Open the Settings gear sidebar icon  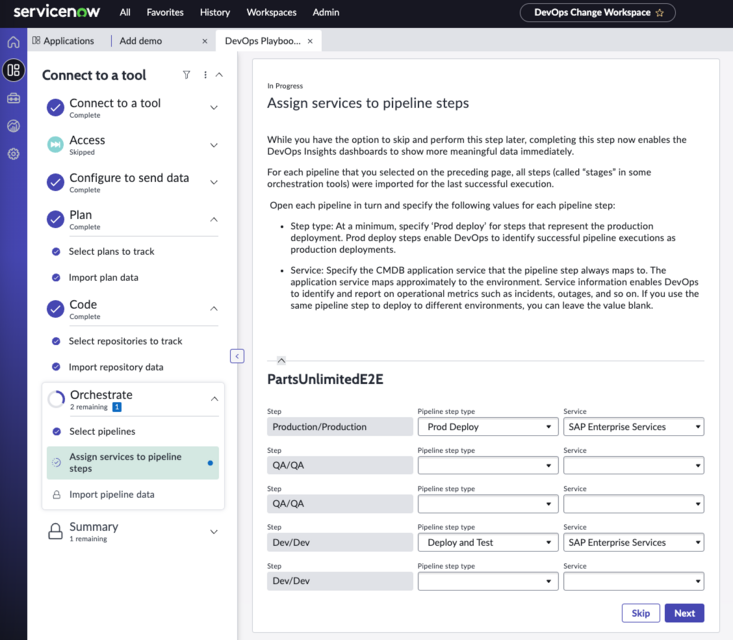(14, 154)
